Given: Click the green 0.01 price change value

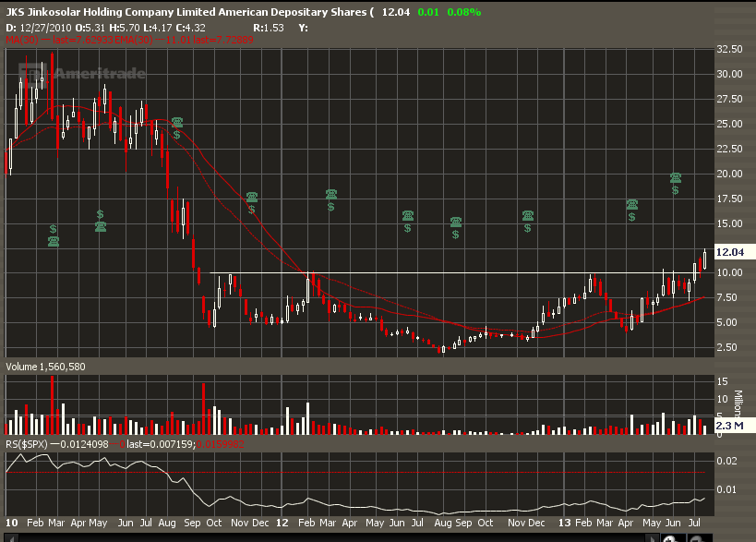Looking at the screenshot, I should click(x=428, y=12).
